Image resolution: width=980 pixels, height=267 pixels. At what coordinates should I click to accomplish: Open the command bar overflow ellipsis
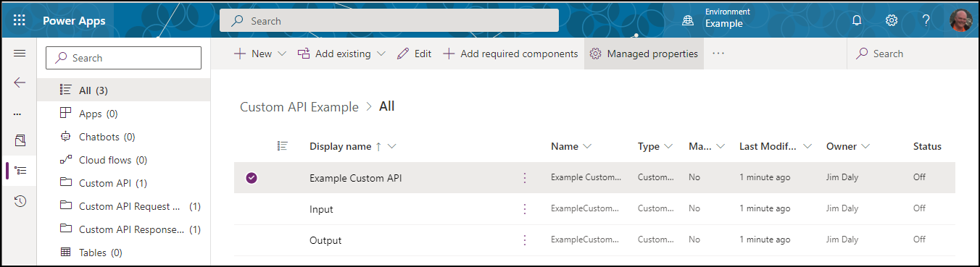pyautogui.click(x=718, y=54)
